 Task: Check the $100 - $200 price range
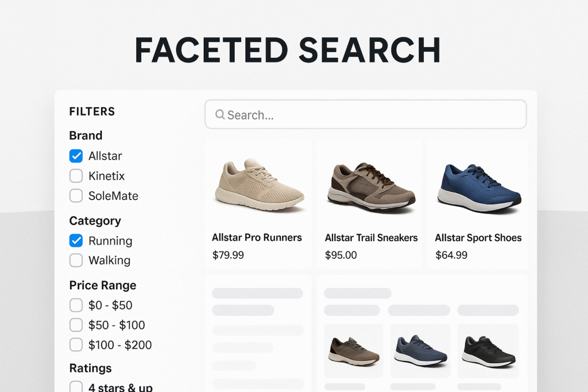76,345
